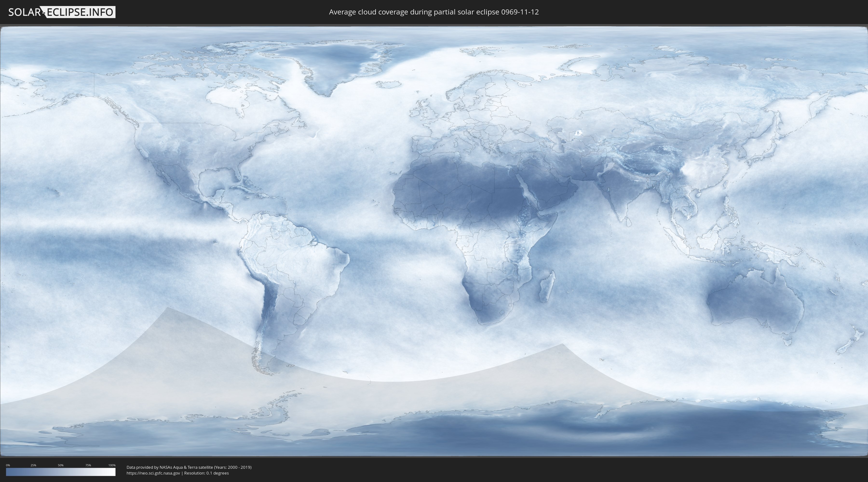Click the 100% legend label

point(112,465)
